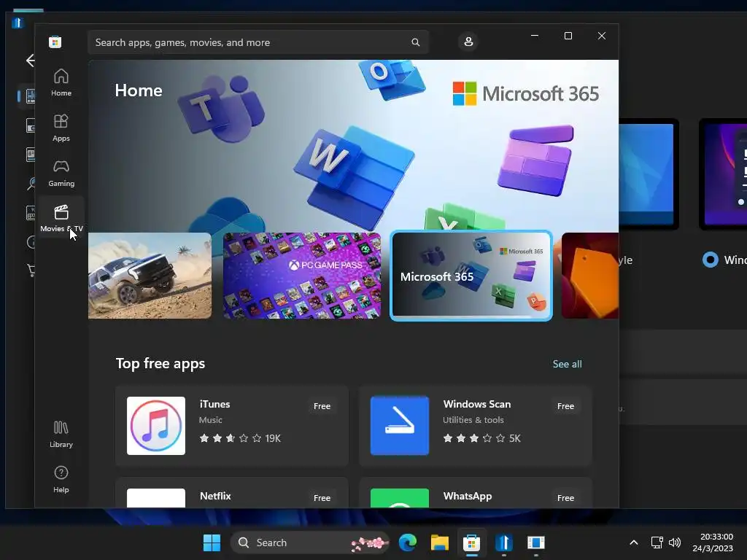This screenshot has height=560, width=747.
Task: Click the taskbar Search box
Action: click(x=310, y=542)
